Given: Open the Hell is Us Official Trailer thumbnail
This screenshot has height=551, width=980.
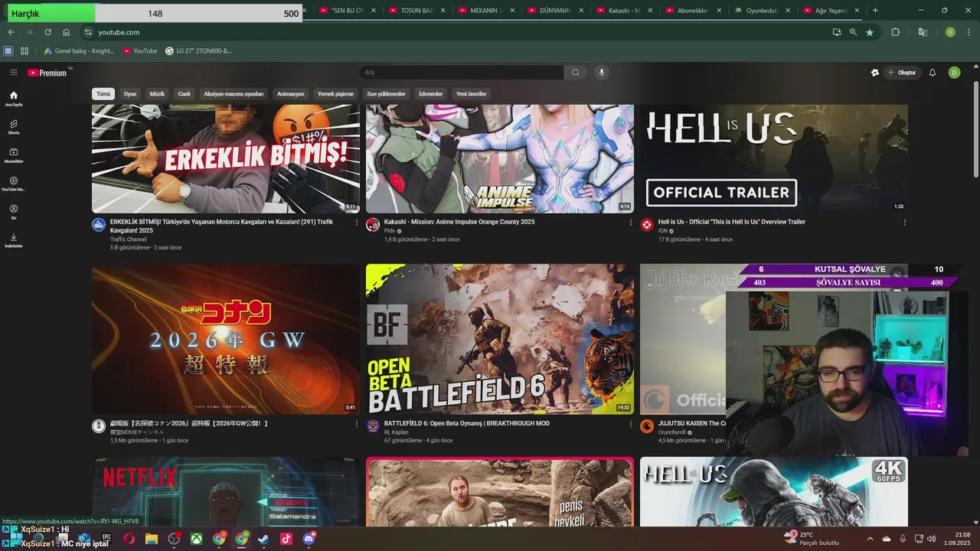Looking at the screenshot, I should pos(774,158).
